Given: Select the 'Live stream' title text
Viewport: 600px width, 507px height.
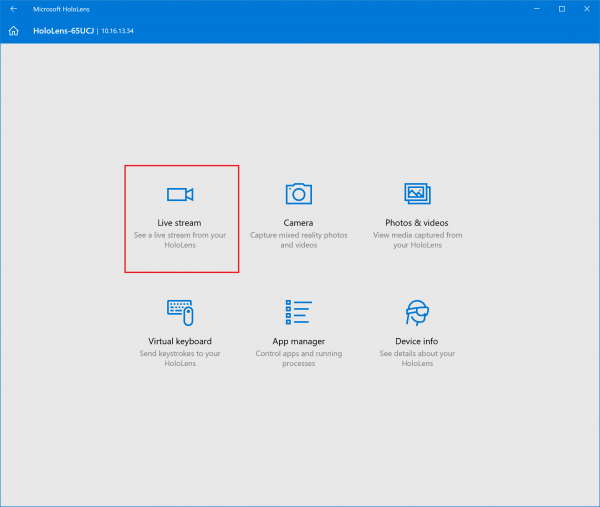Looking at the screenshot, I should pyautogui.click(x=179, y=223).
